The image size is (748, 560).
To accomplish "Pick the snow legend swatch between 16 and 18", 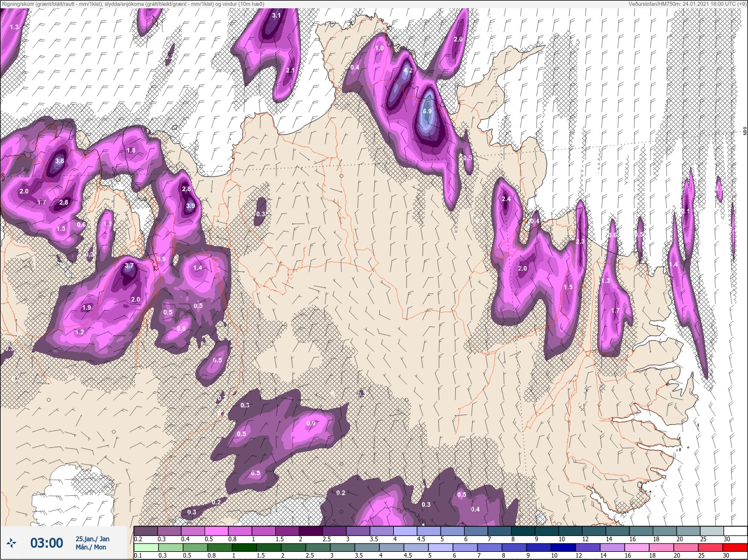I will click(x=642, y=531).
